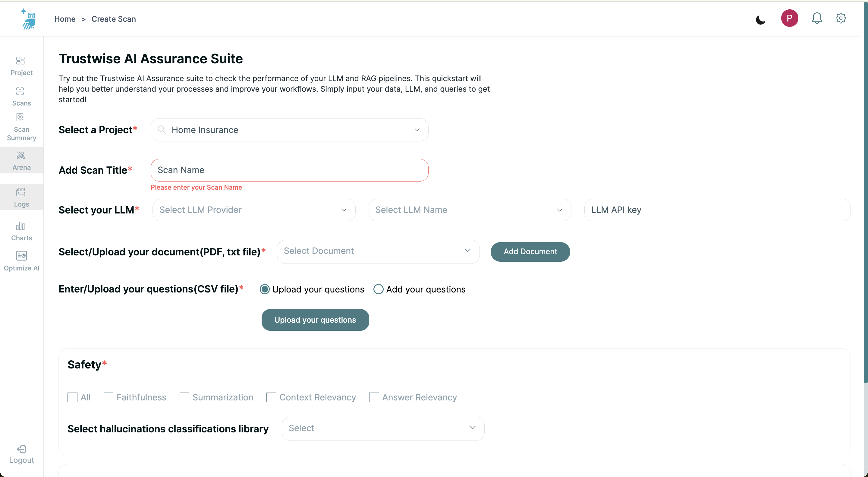Image resolution: width=868 pixels, height=477 pixels.
Task: Go to Scans in sidebar
Action: pos(21,96)
